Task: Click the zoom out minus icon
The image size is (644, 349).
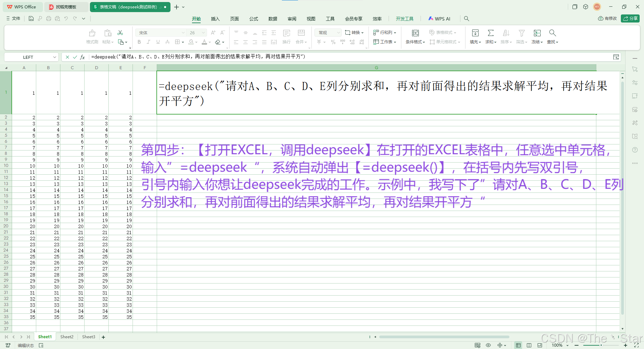Action: 577,345
